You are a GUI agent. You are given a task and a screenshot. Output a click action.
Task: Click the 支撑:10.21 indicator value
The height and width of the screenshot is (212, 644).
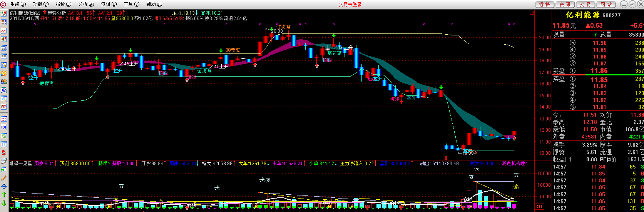pos(212,13)
